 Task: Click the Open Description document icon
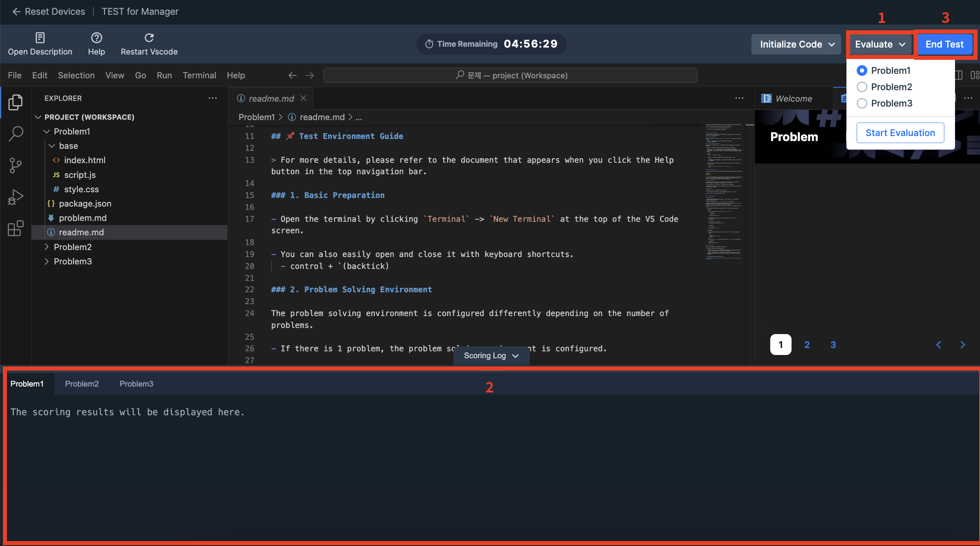point(40,38)
